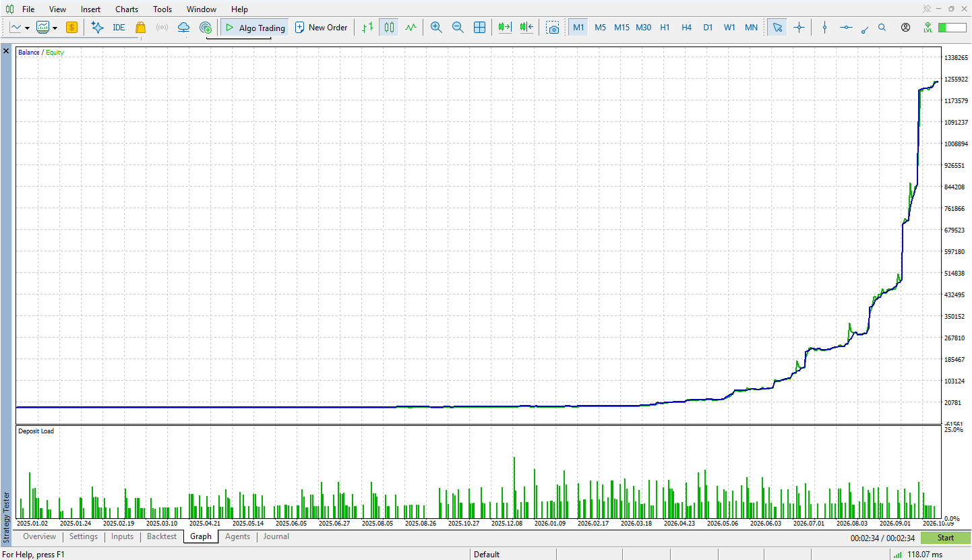Toggle the chart shift icon
Screen dimensions: 972x560
click(x=526, y=28)
